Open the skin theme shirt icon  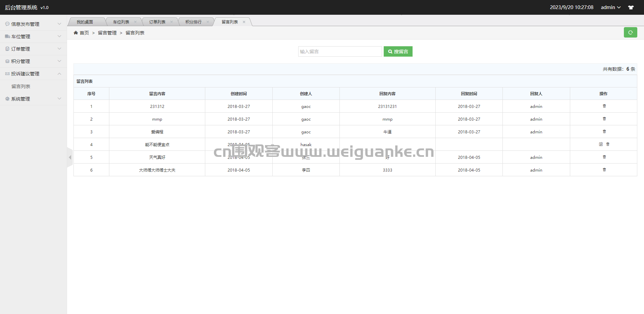pos(631,7)
